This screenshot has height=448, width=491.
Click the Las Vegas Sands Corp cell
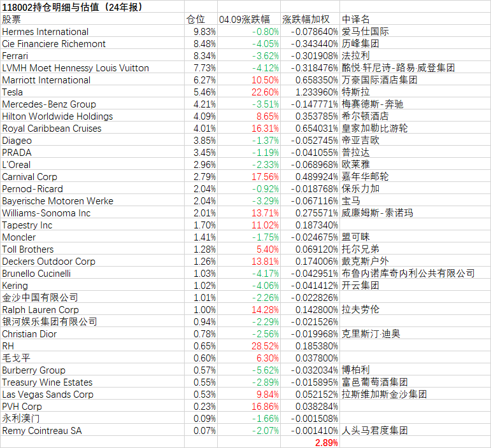click(92, 394)
